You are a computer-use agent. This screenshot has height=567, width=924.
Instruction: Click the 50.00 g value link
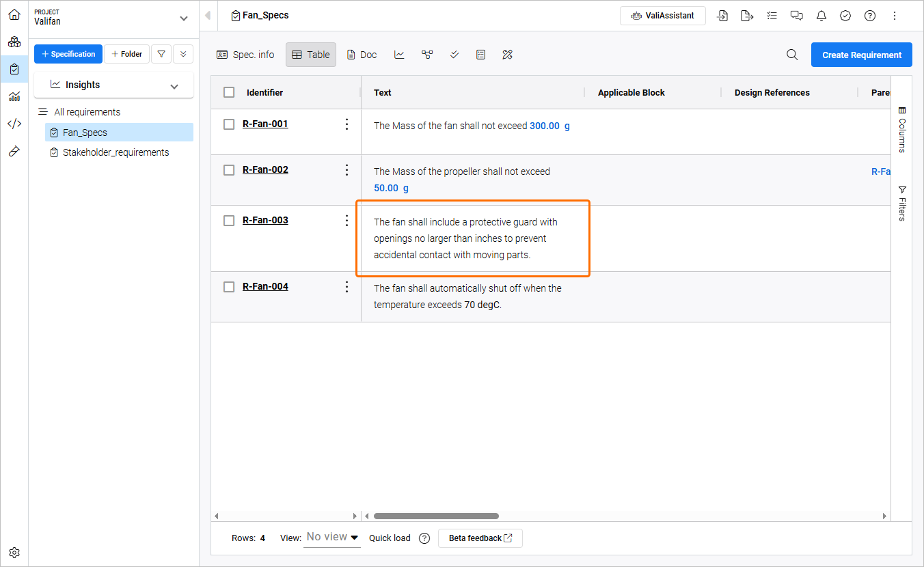[x=391, y=188]
